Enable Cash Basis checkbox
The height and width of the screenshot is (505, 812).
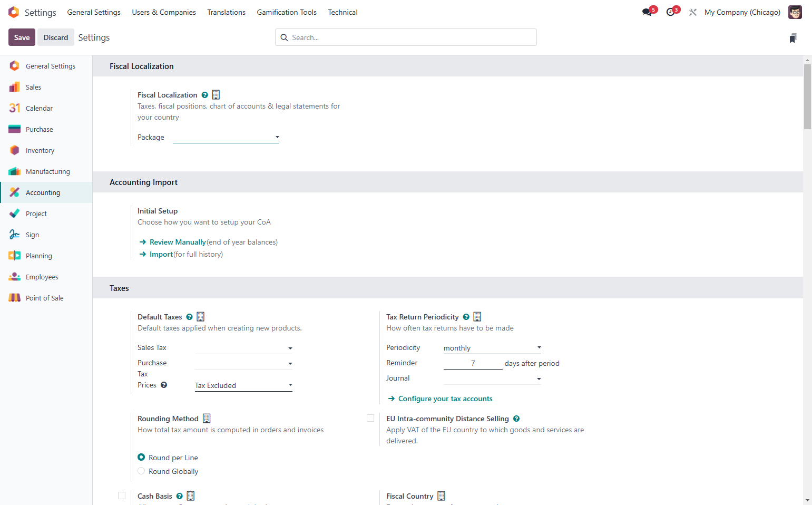click(122, 496)
